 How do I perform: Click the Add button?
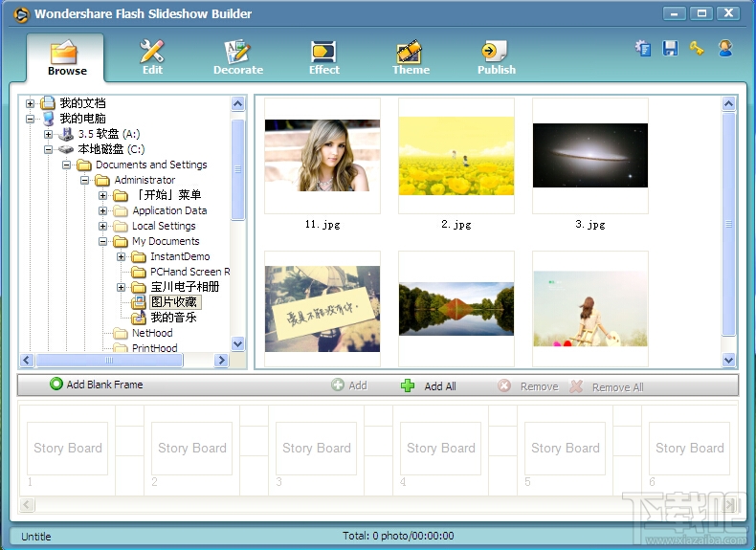(349, 385)
